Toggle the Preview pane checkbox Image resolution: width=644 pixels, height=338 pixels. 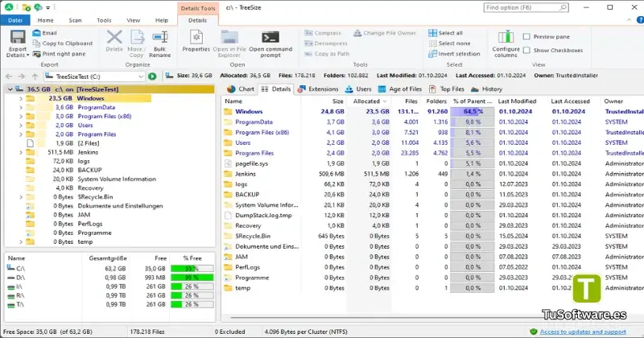[526, 36]
